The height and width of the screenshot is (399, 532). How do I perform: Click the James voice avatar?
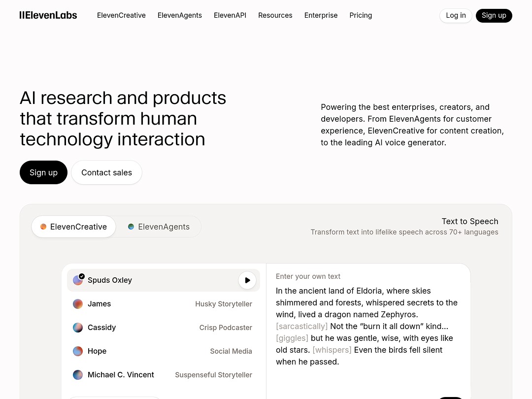click(78, 304)
